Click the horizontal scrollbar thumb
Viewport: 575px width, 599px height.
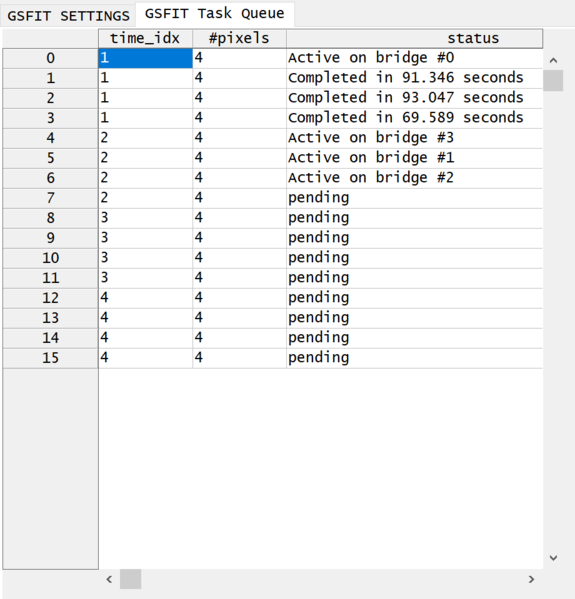(131, 579)
